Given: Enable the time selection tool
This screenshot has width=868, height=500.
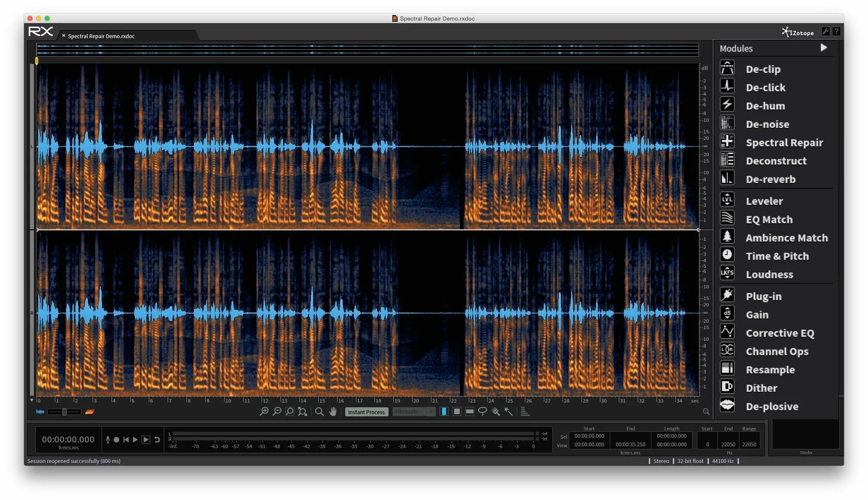Looking at the screenshot, I should point(444,412).
